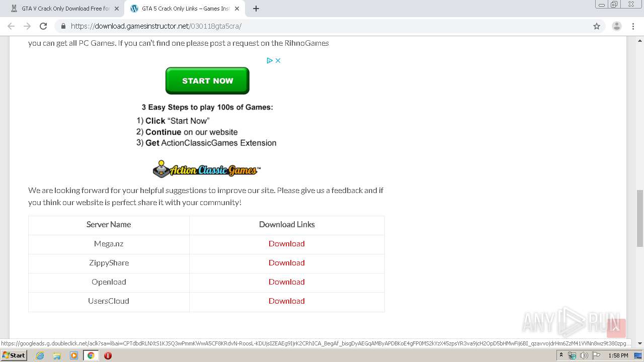Select the Openload server name cell
Image resolution: width=644 pixels, height=362 pixels.
click(x=109, y=282)
